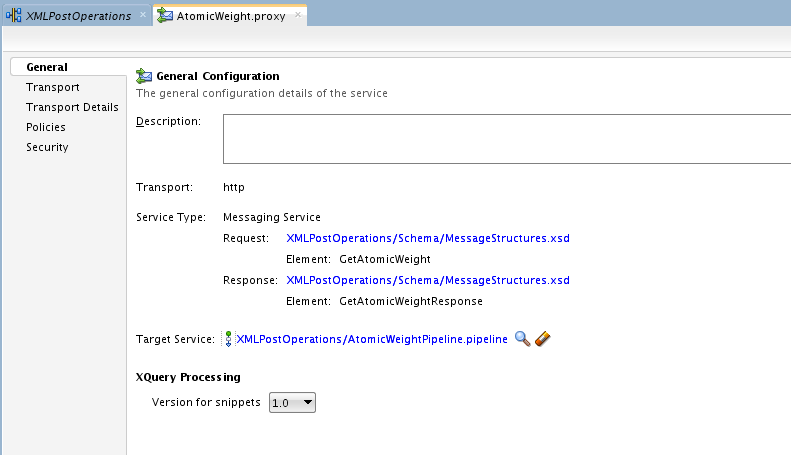This screenshot has height=455, width=791.
Task: Open the Policies configuration page
Action: point(46,127)
